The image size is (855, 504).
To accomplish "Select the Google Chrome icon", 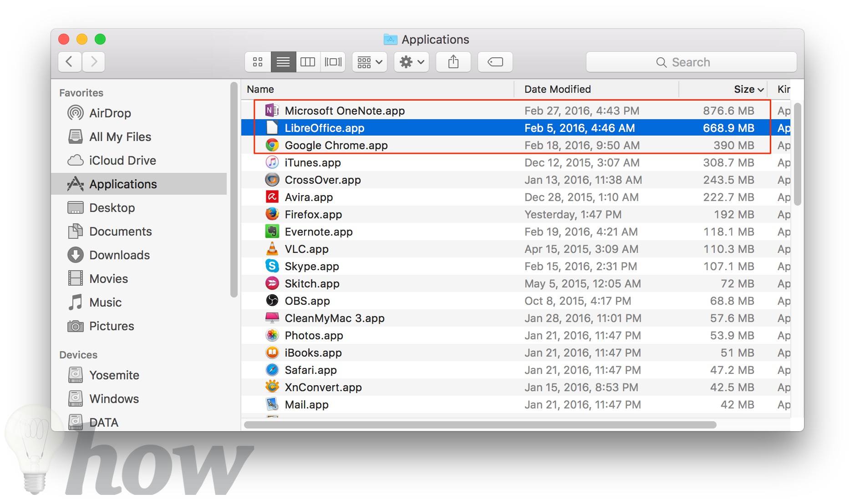I will (272, 145).
